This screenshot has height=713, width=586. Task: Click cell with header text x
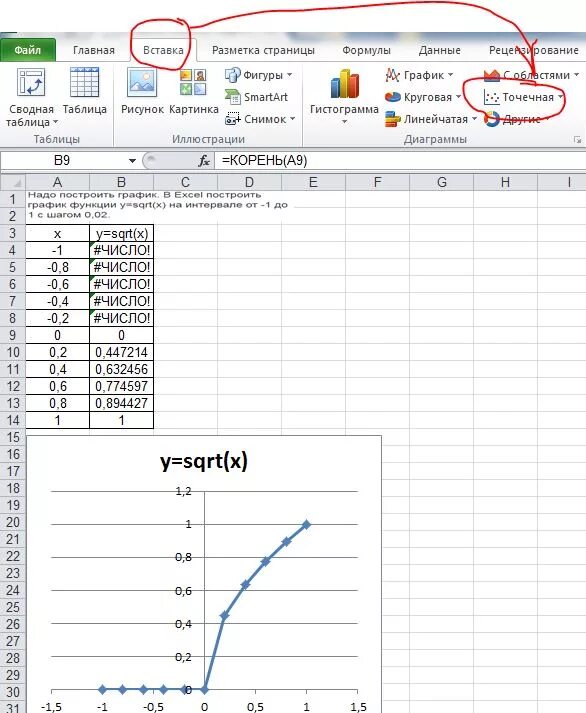tap(57, 233)
